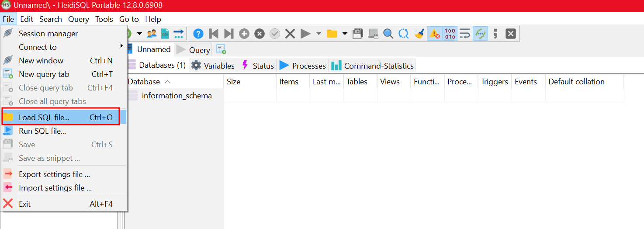The image size is (644, 229).
Task: Click the Events column header
Action: click(x=528, y=82)
